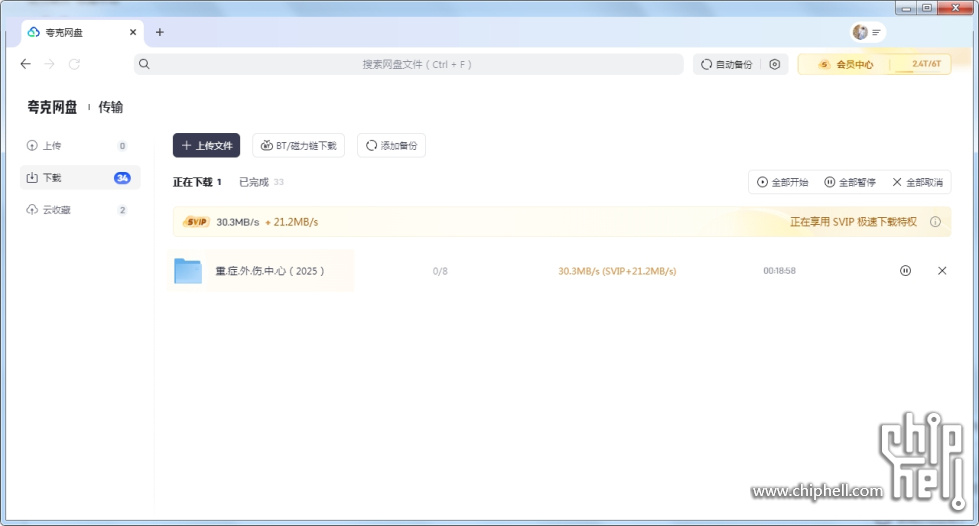Image resolution: width=979 pixels, height=526 pixels.
Task: Minimize the window
Action: click(906, 8)
